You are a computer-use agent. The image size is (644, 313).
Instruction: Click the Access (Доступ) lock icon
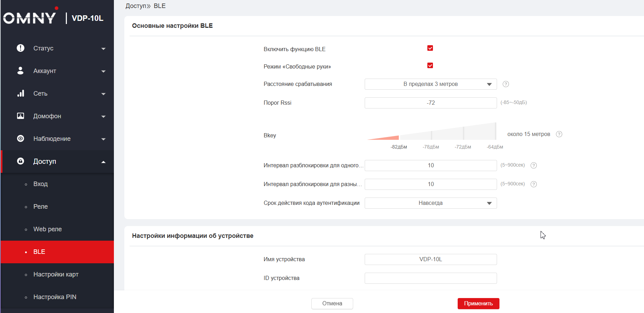point(21,161)
